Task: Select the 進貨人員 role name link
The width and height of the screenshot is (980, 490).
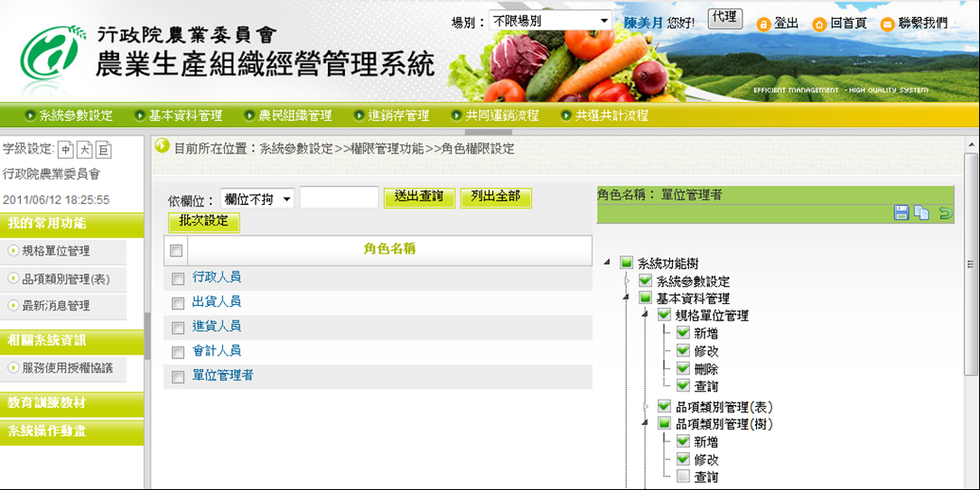Action: pyautogui.click(x=217, y=327)
